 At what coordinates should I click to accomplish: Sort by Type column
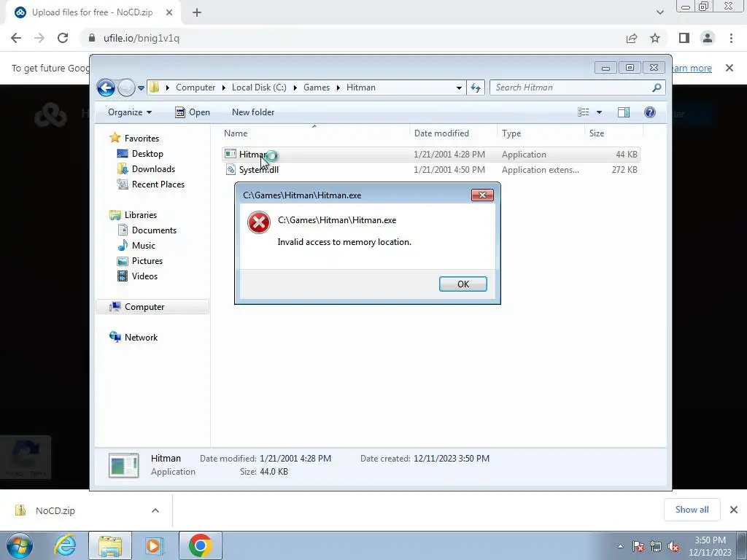click(541, 133)
